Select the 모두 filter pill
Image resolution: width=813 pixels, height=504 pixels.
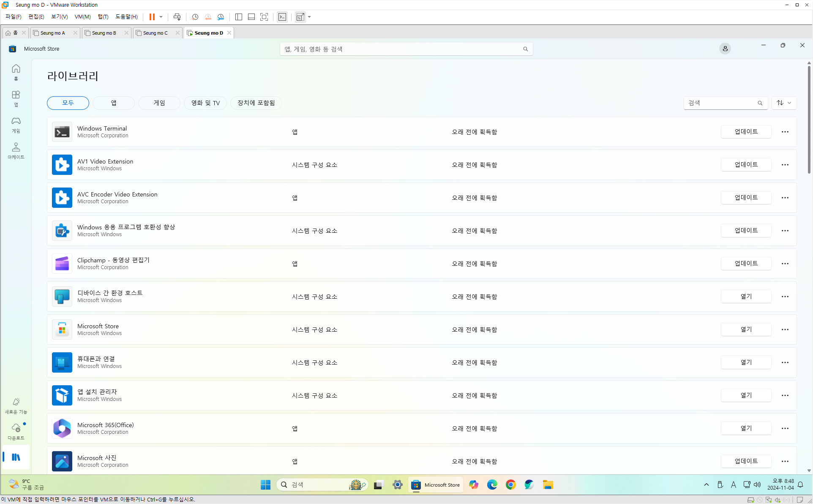[x=68, y=103]
